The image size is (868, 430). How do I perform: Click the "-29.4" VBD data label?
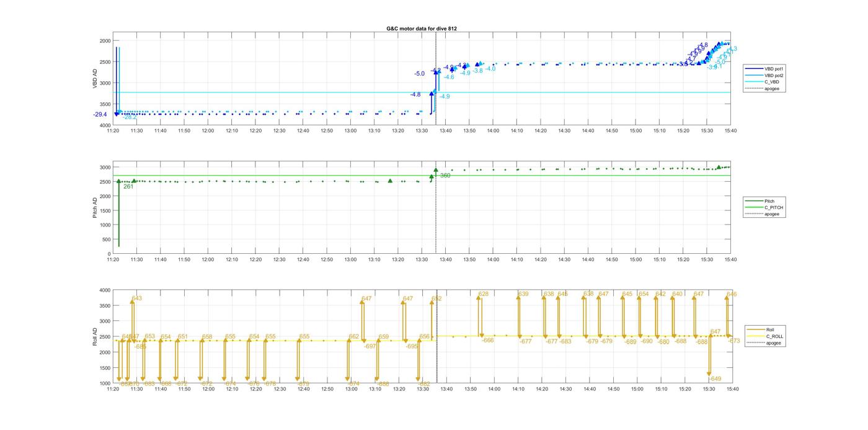pos(100,114)
